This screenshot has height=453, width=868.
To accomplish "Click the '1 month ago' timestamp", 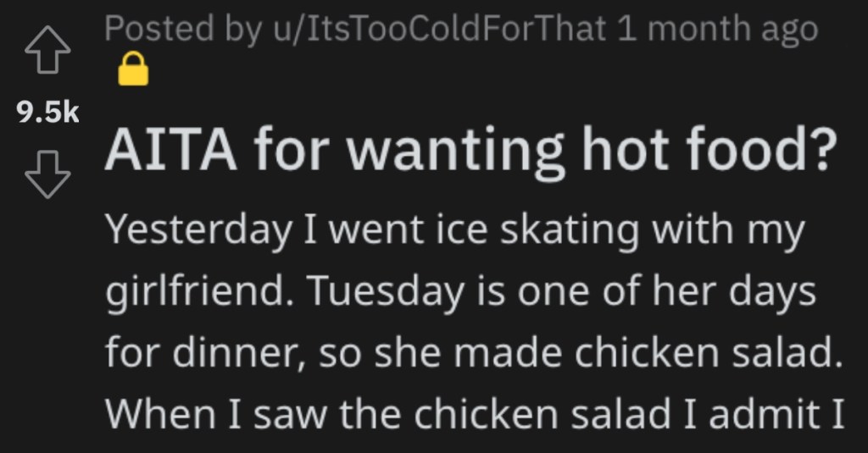I will tap(717, 28).
